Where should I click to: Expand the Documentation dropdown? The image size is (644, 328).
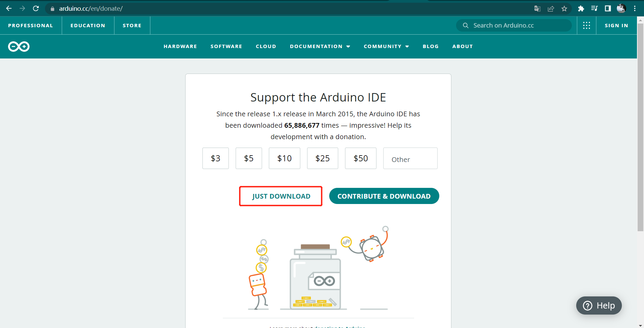[x=320, y=46]
